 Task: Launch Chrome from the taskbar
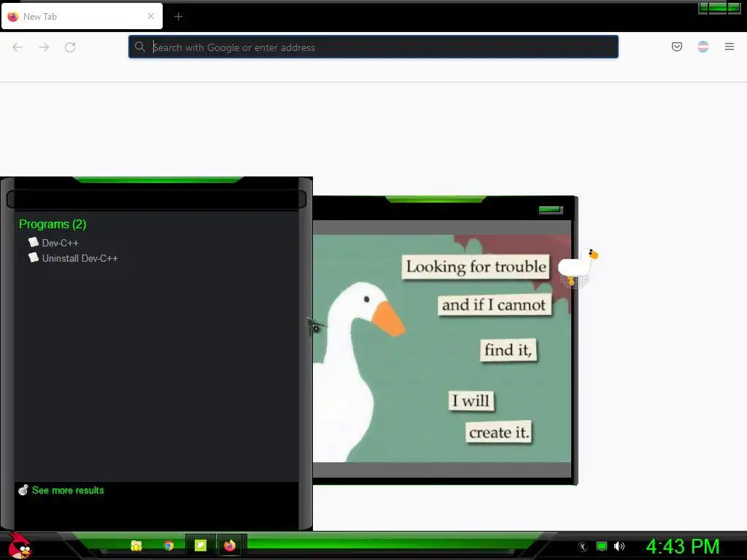[x=169, y=545]
